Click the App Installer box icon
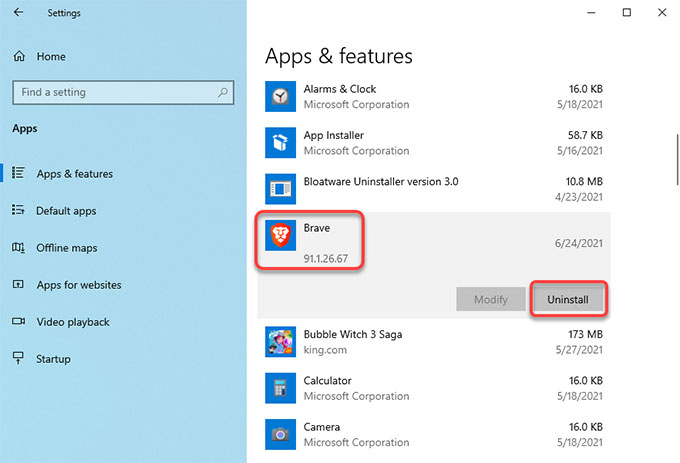The height and width of the screenshot is (463, 680). click(281, 143)
